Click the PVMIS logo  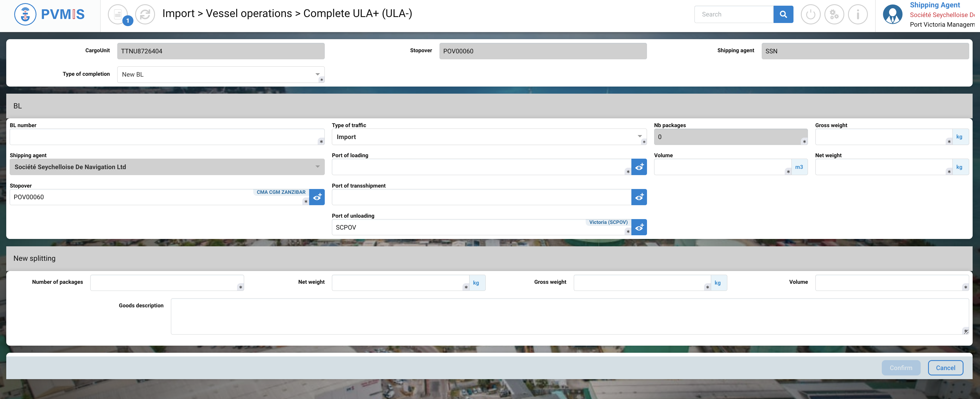pos(49,14)
